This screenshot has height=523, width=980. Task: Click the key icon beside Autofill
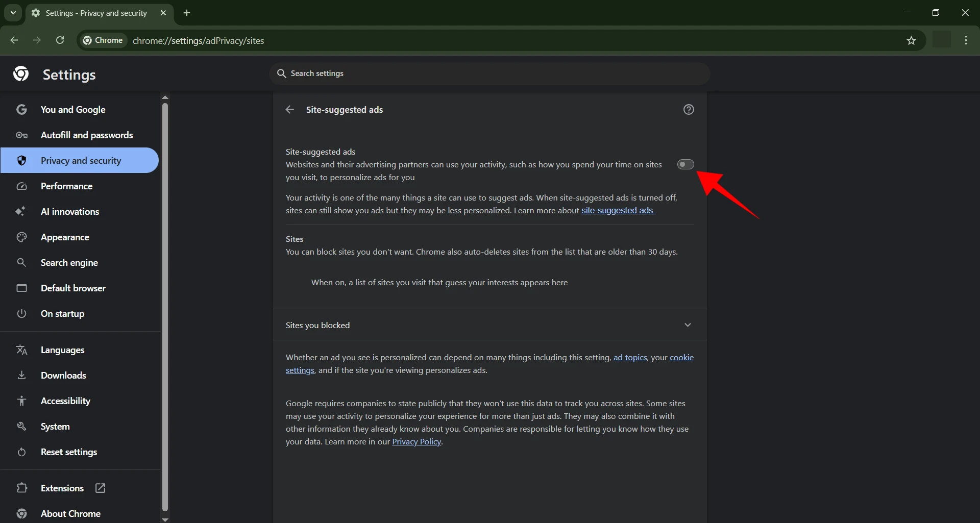tap(21, 135)
